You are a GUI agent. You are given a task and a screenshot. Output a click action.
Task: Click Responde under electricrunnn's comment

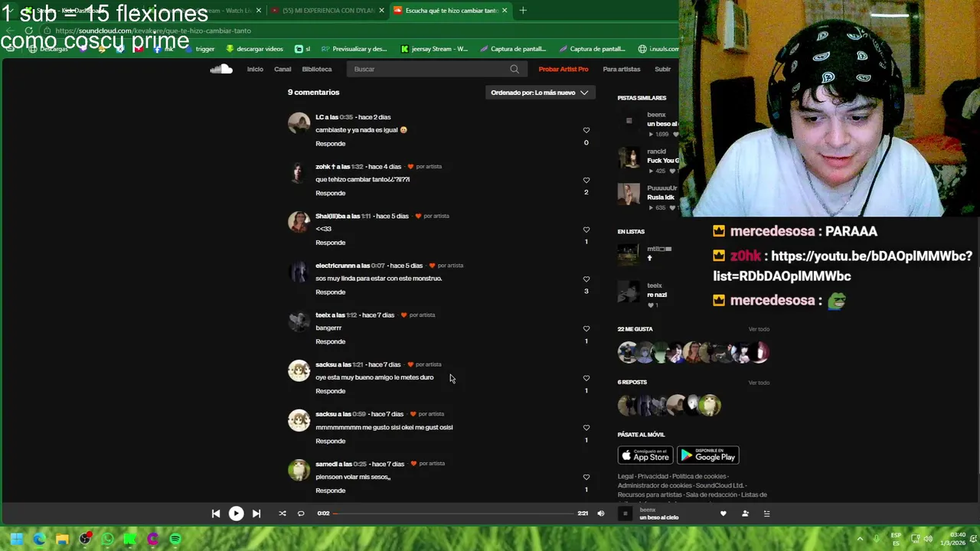(331, 292)
